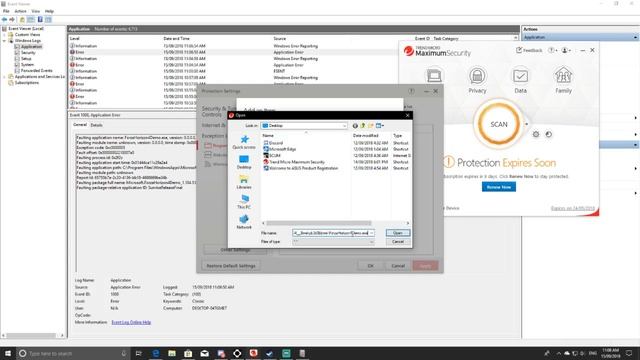Select Setup log in Event Viewer tree

26,59
